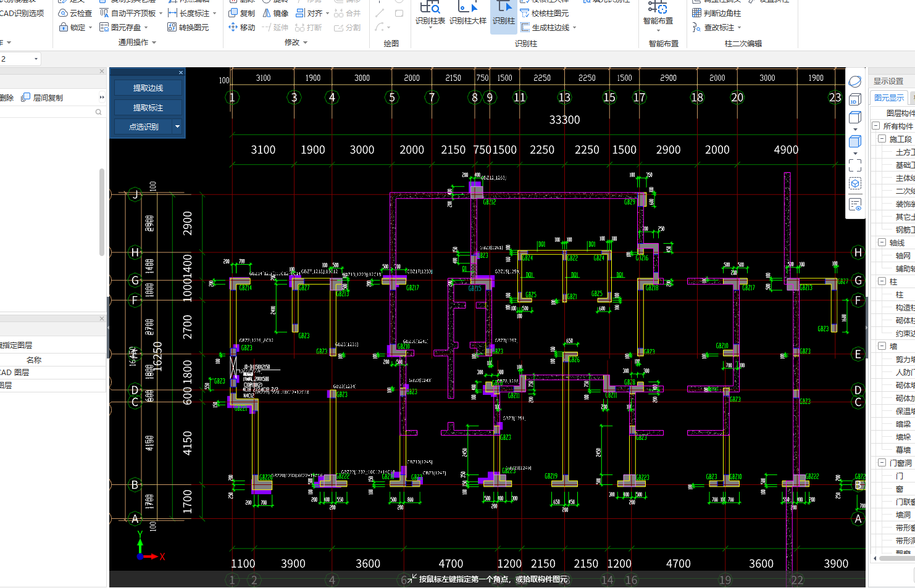The height and width of the screenshot is (588, 915).
Task: Click the 层间复制 floor copy icon
Action: [x=26, y=97]
